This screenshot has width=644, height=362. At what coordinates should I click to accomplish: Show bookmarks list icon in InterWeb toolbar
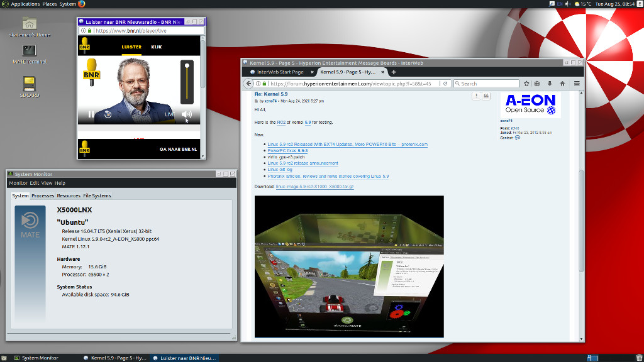537,84
